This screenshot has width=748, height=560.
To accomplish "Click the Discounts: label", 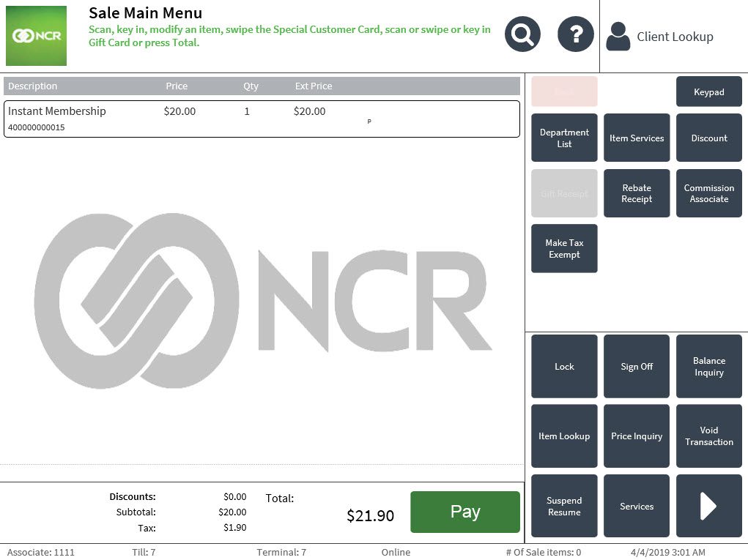I will pyautogui.click(x=133, y=496).
